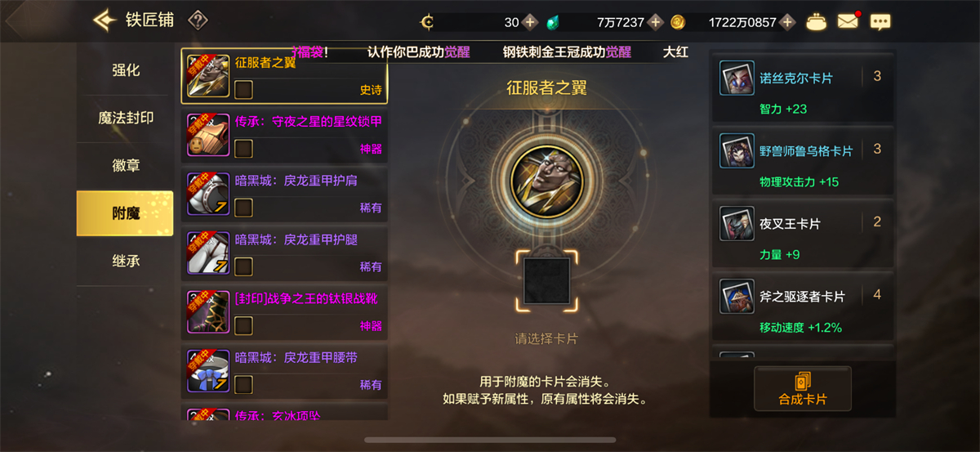Open the mail envelope icon
980x452 pixels.
[x=848, y=22]
